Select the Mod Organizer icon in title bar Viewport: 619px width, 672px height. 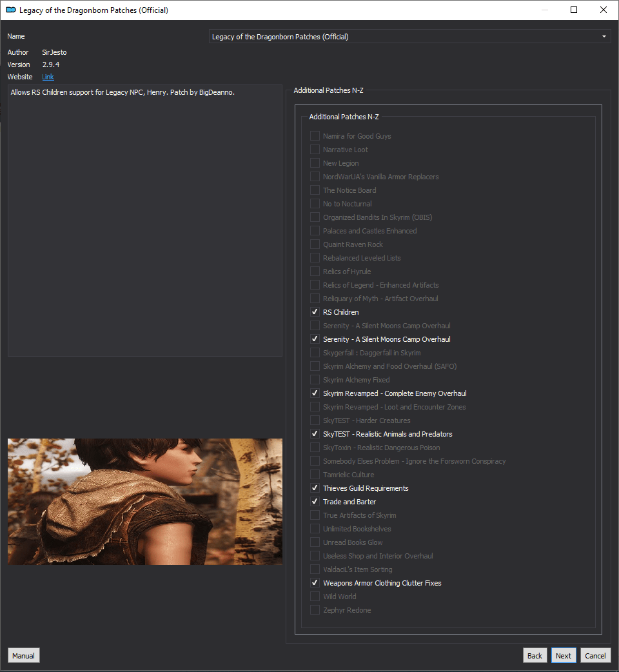tap(11, 10)
